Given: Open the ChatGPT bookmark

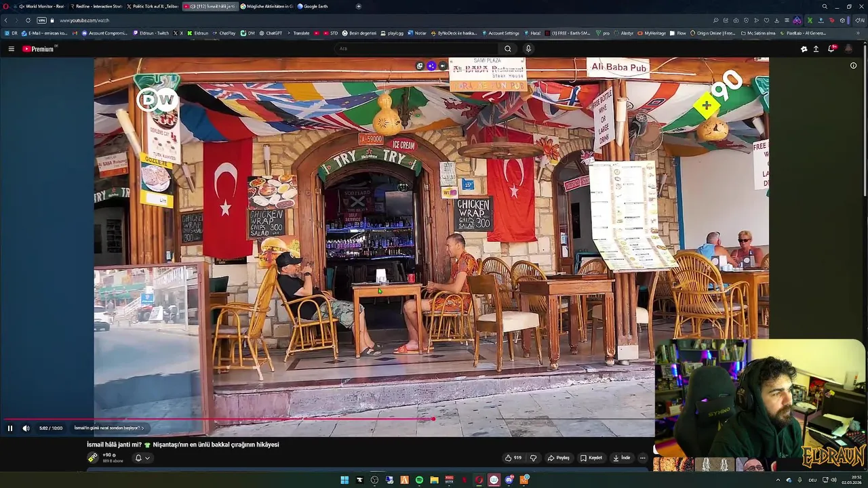Looking at the screenshot, I should 271,33.
